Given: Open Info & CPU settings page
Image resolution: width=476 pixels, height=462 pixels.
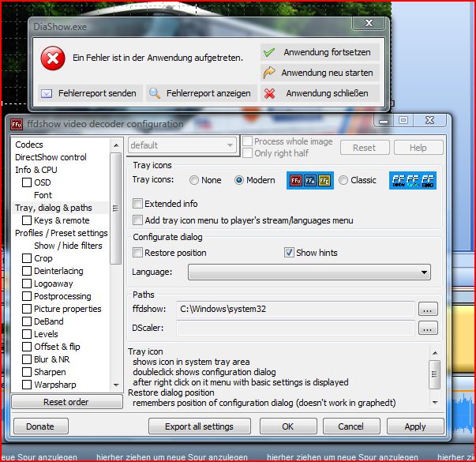Looking at the screenshot, I should pyautogui.click(x=36, y=170).
